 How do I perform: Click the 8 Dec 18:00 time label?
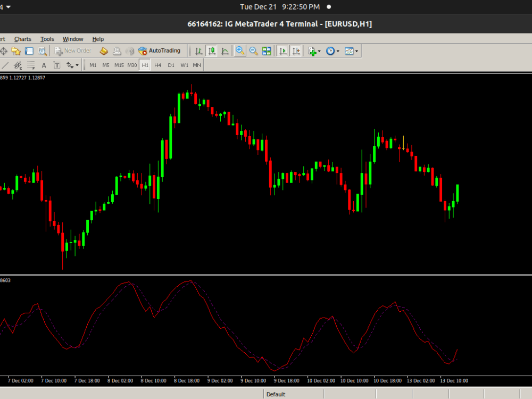coord(187,381)
